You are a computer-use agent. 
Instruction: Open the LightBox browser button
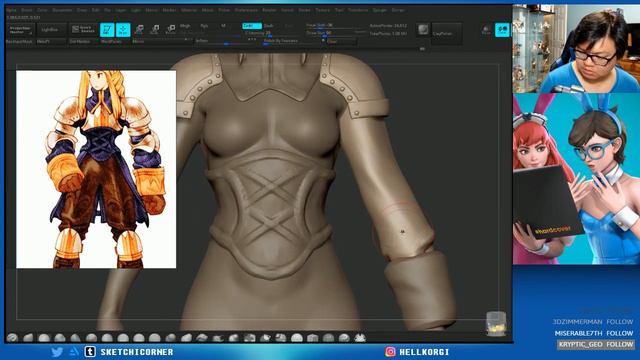[50, 30]
